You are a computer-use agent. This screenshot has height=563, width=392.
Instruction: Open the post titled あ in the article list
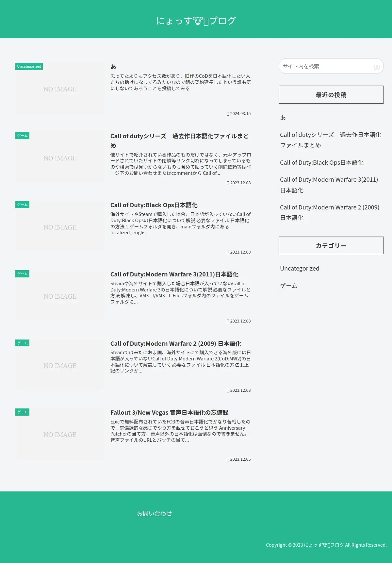113,67
